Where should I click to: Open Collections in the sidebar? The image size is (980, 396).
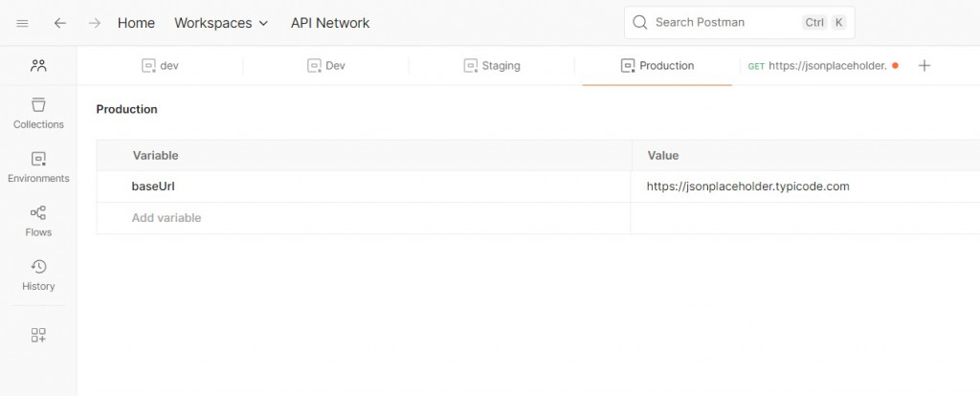tap(38, 113)
